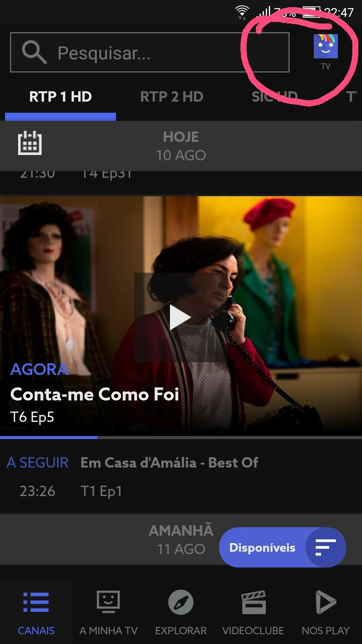Screen dimensions: 362x644
Task: Open Em Casa d'Amália - Best Of
Action: click(x=169, y=463)
